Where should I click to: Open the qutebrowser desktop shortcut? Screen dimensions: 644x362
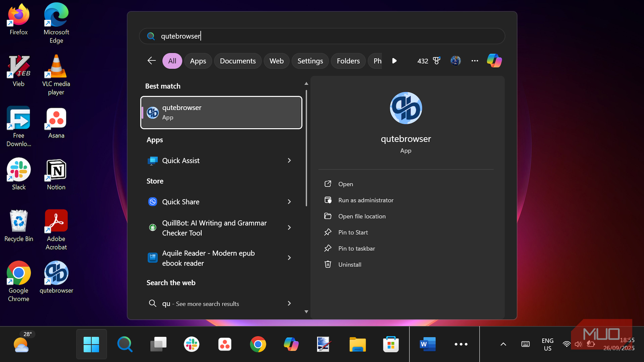click(x=56, y=277)
